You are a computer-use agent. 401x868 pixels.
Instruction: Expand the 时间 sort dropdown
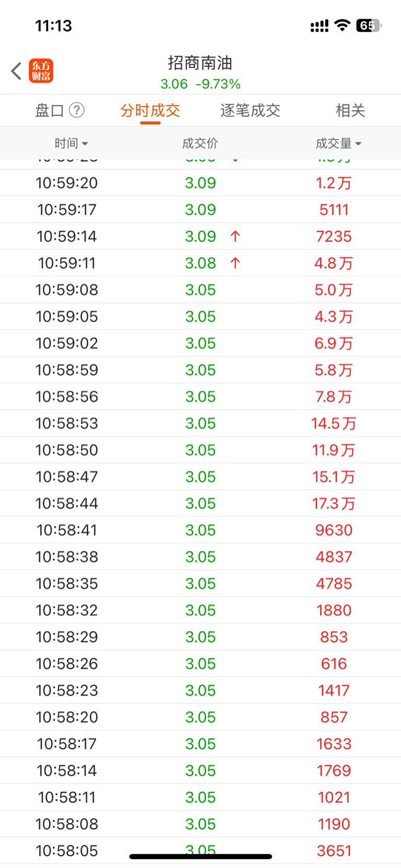[72, 143]
